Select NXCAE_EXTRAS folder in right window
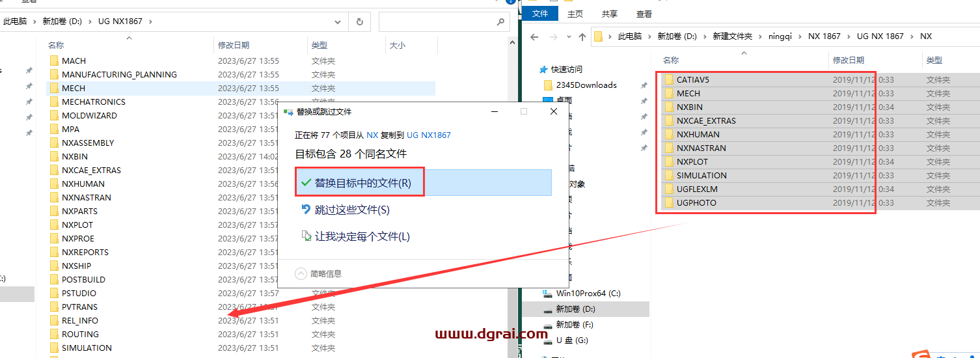This screenshot has width=980, height=358. [706, 121]
